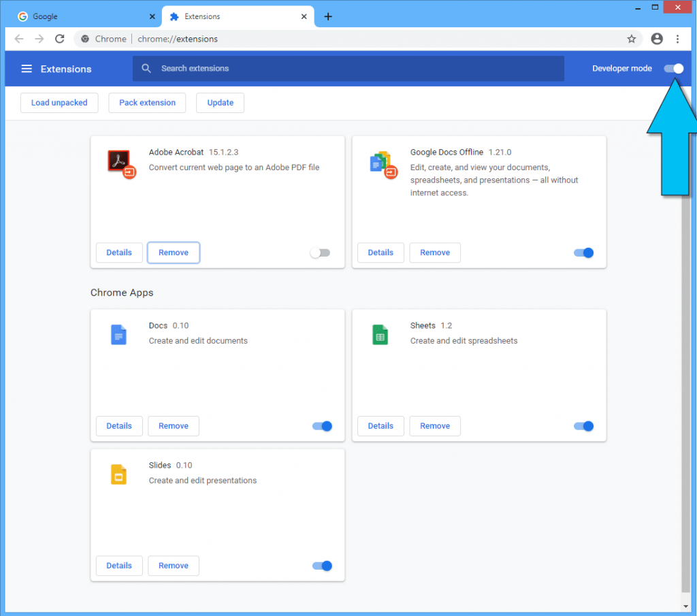Click the reload page icon
Viewport: 697px width, 616px height.
coord(60,39)
